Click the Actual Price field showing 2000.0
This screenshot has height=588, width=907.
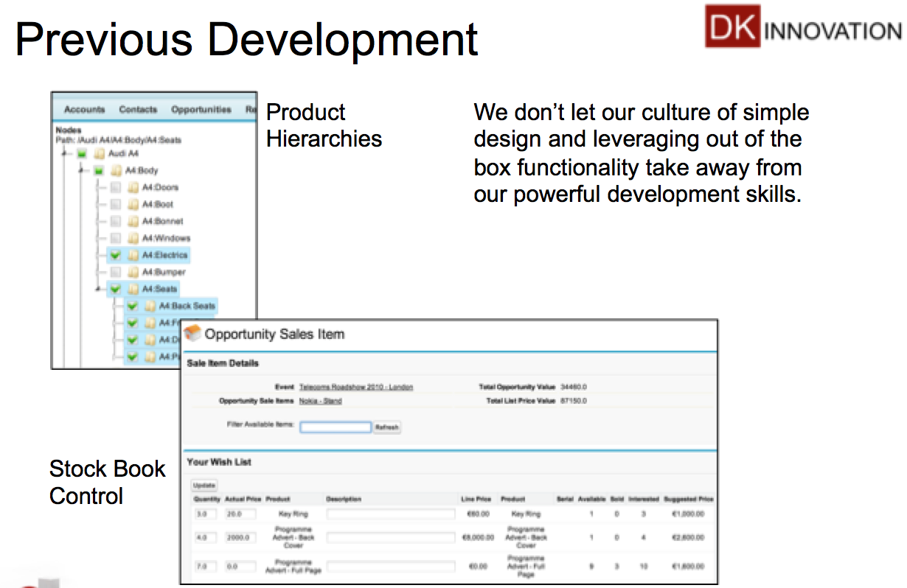click(240, 538)
